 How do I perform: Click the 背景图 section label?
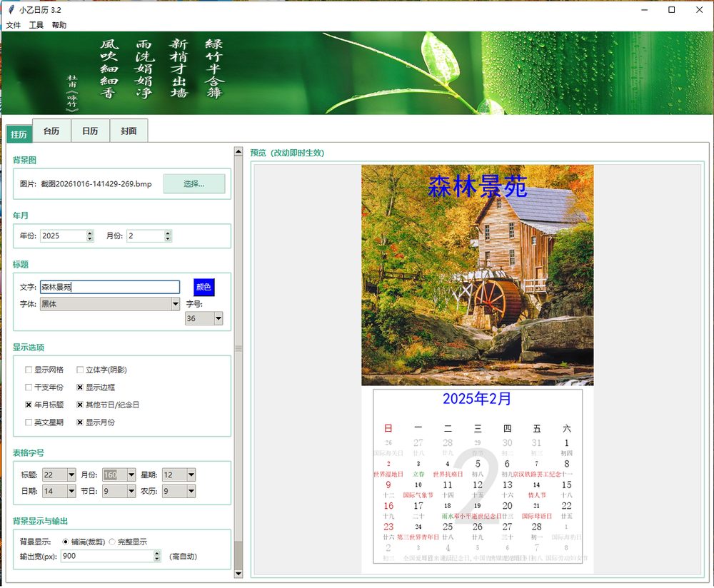(24, 160)
